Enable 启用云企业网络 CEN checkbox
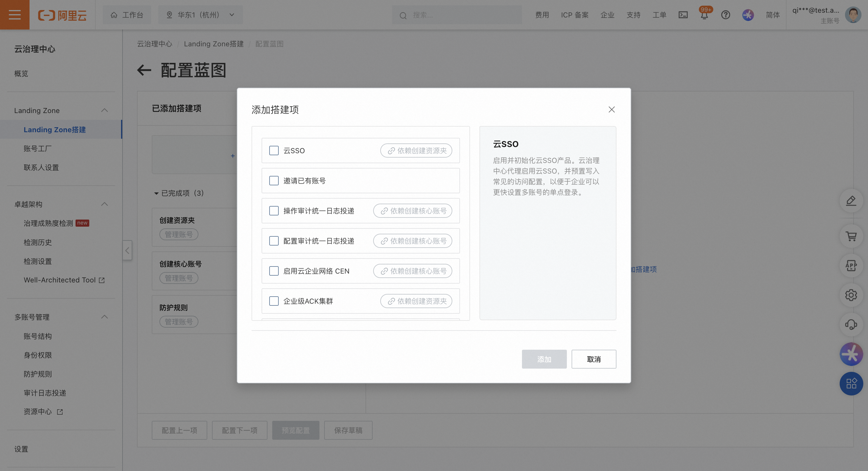 pos(274,271)
